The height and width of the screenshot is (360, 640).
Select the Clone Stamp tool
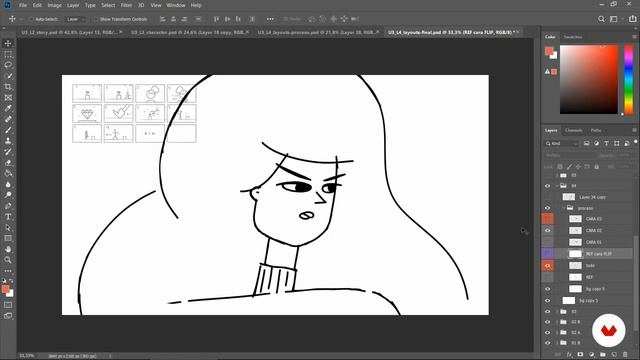point(8,141)
